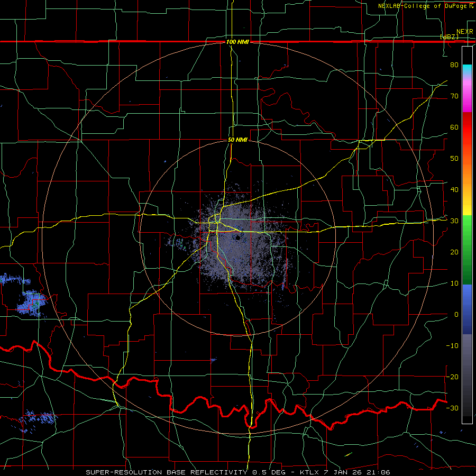Click the dBZ units label

(x=449, y=36)
